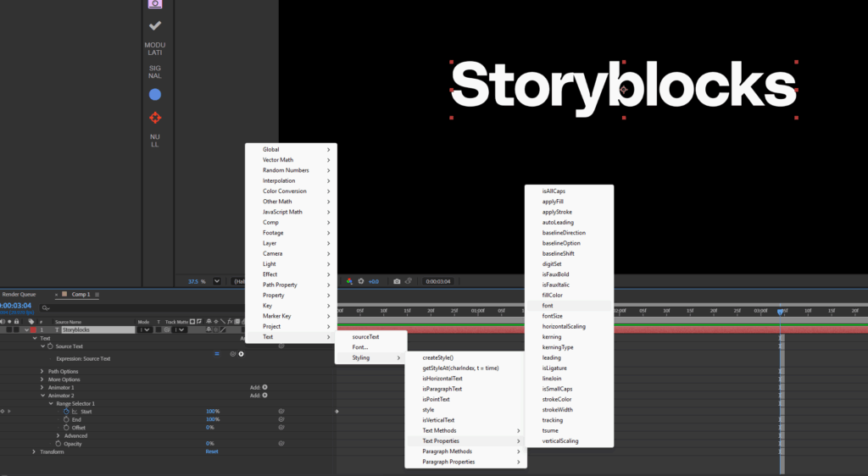This screenshot has height=476, width=868.
Task: Click the show snapshot icon in viewer
Action: click(x=409, y=281)
